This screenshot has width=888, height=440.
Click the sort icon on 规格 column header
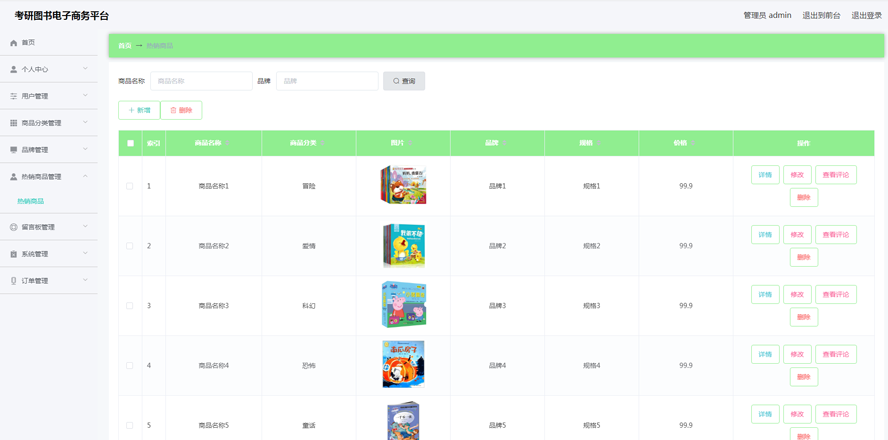pyautogui.click(x=599, y=143)
